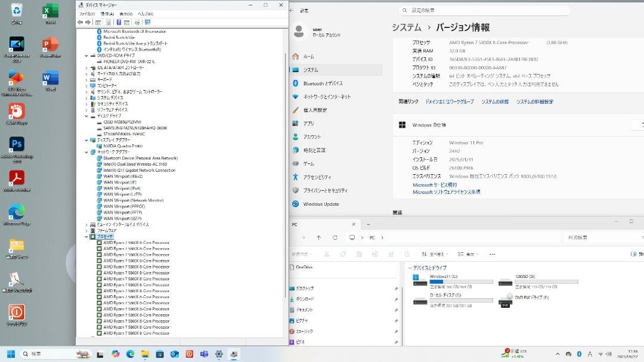Launch GOM Player from the desktop

[16, 112]
